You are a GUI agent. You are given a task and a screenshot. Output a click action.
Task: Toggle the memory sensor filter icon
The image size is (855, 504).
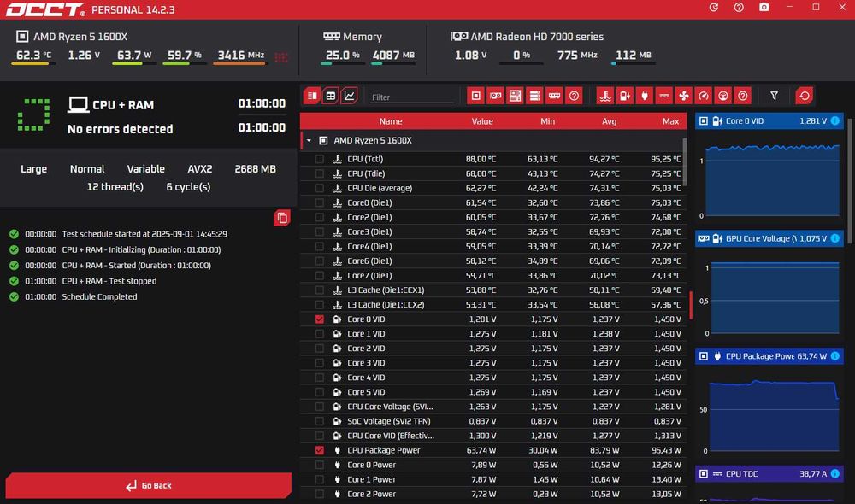[x=554, y=96]
